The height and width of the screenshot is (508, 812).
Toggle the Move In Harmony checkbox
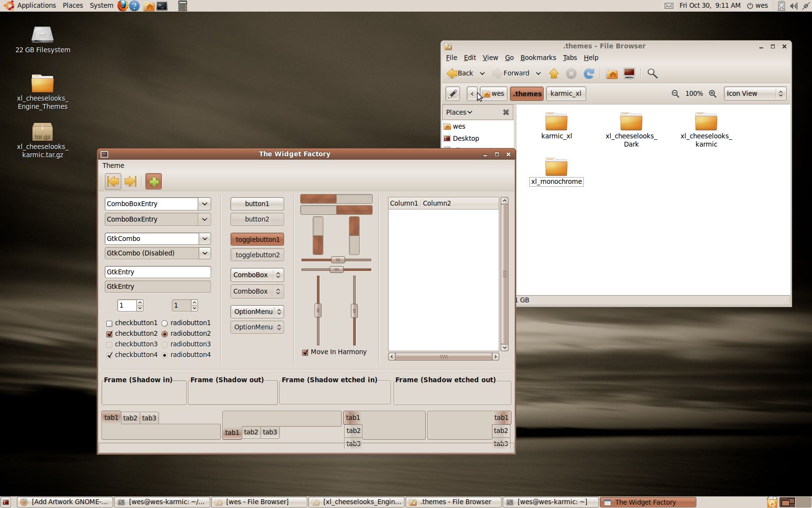click(305, 352)
